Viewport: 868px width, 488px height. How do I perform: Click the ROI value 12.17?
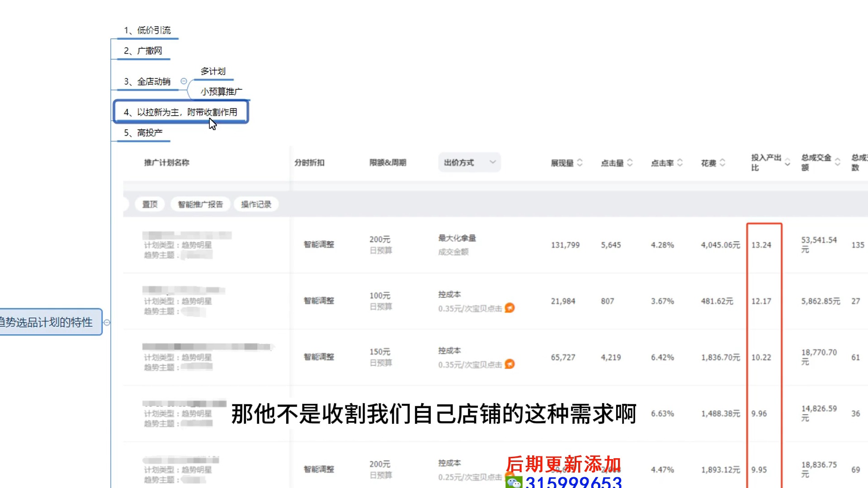761,301
